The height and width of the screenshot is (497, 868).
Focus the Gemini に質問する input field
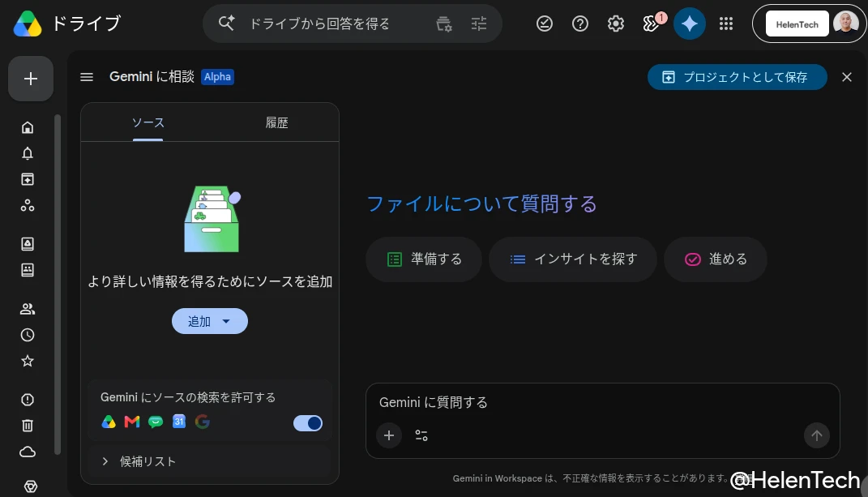tap(602, 403)
